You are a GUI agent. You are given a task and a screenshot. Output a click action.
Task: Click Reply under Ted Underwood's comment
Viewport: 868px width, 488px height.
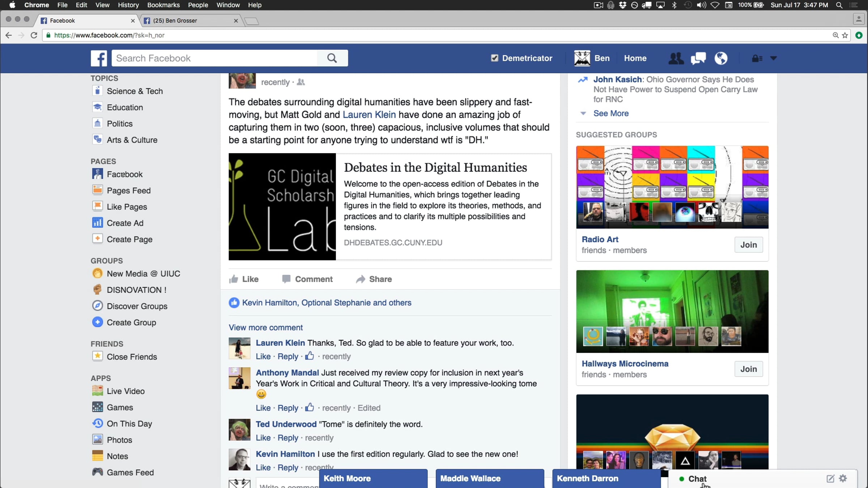click(288, 438)
